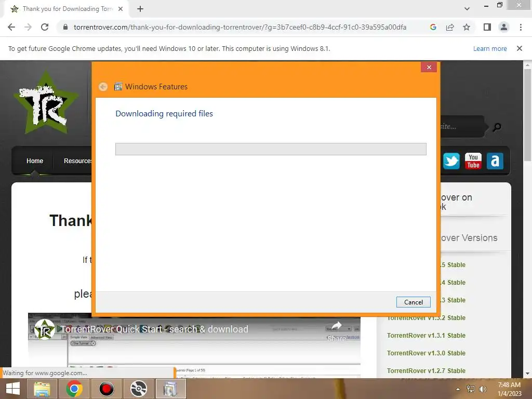Image resolution: width=532 pixels, height=399 pixels.
Task: Click the Windows Features title text
Action: pos(156,87)
